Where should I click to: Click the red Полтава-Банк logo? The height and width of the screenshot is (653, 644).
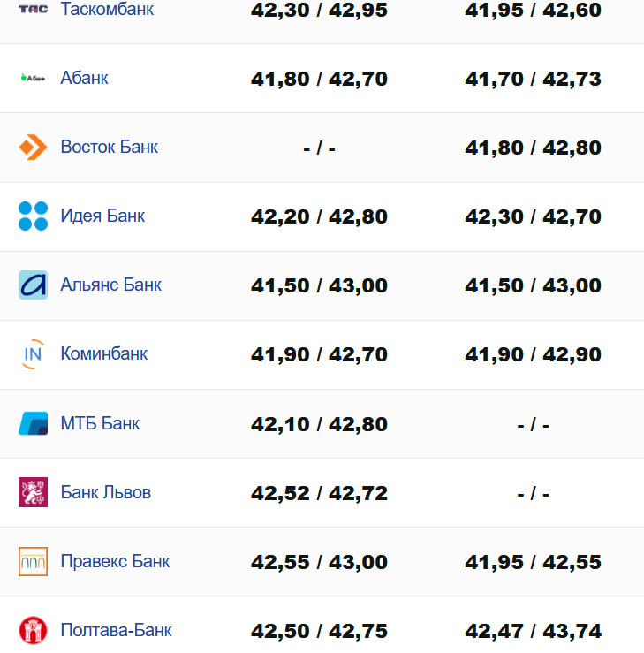pyautogui.click(x=33, y=630)
